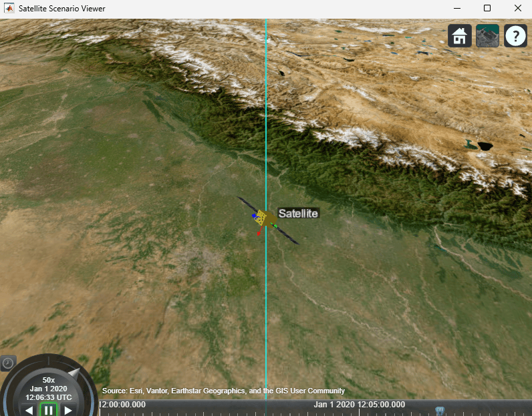The height and width of the screenshot is (416, 532).
Task: Click the 12:06:33 UTC time readout
Action: 49,397
